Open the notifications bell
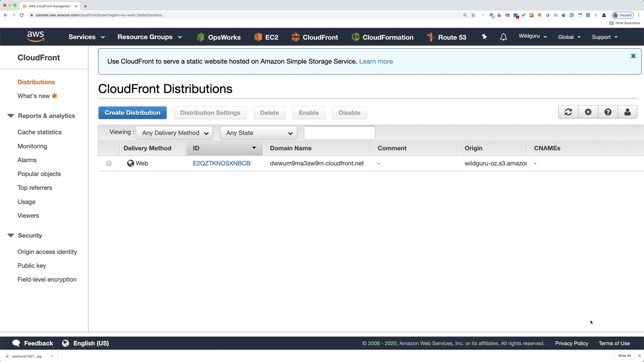The width and height of the screenshot is (644, 362). [503, 37]
